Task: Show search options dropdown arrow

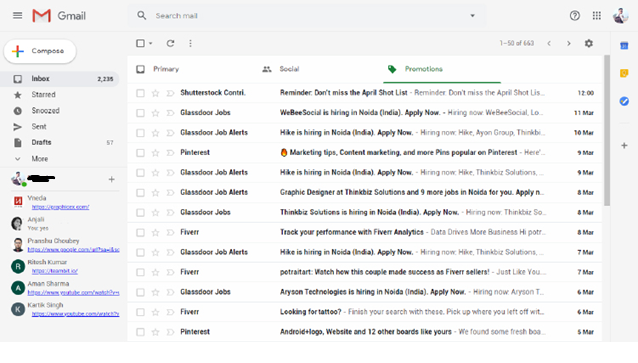Action: [472, 15]
